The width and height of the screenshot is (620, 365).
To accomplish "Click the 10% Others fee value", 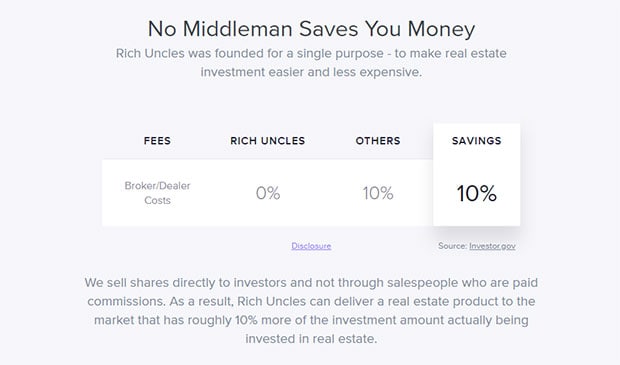I will point(378,193).
